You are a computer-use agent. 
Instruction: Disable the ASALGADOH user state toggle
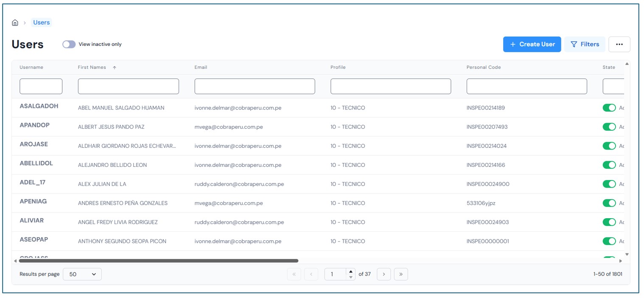(x=609, y=108)
